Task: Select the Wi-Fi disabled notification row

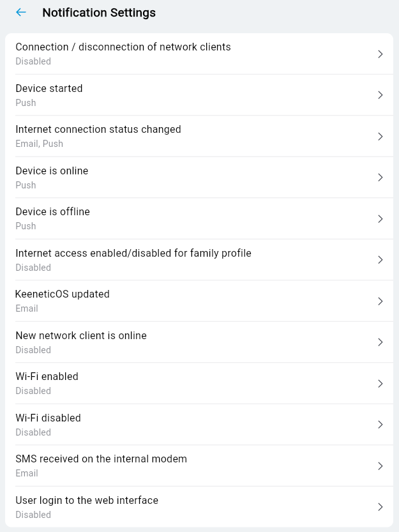Action: click(x=192, y=424)
